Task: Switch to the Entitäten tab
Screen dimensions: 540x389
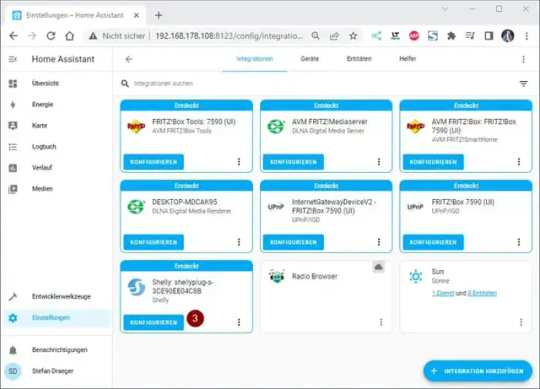Action: 359,59
